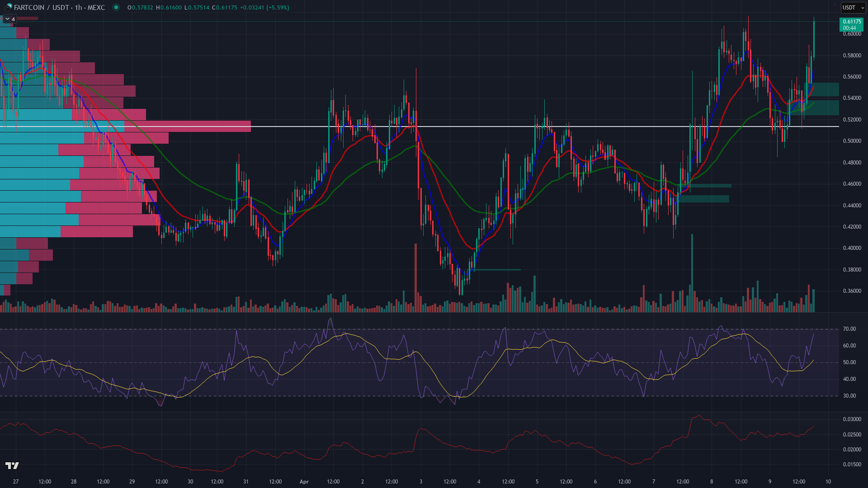Click the 0.50000 price scale label
This screenshot has height=488, width=868.
(x=852, y=141)
